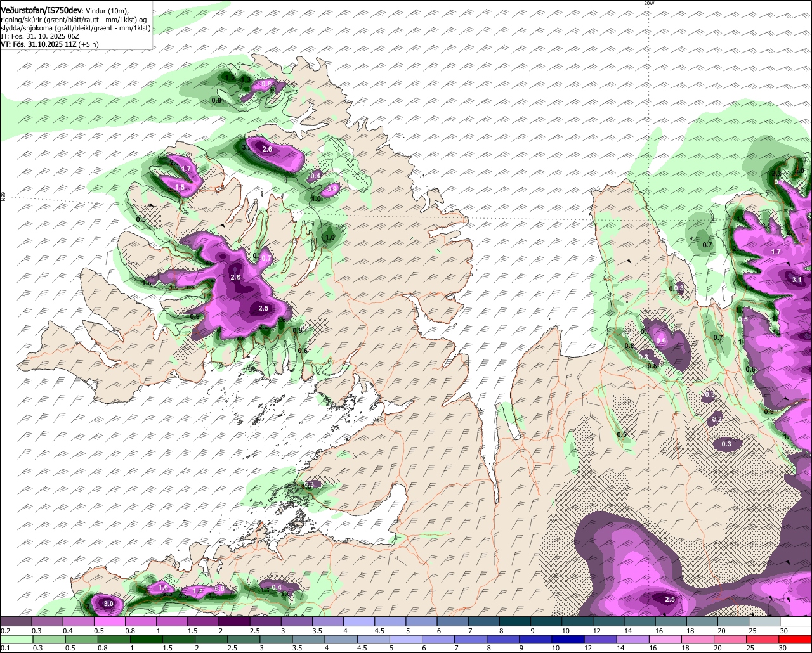Click the 0.2 label of the snow scale
The width and height of the screenshot is (812, 653).
tap(5, 631)
